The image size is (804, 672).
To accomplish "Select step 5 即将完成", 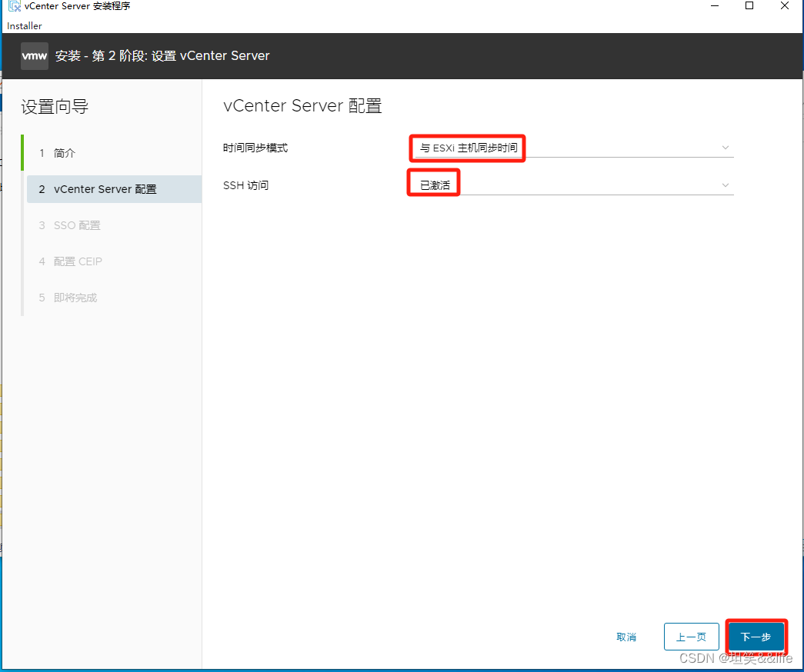I will (x=114, y=298).
